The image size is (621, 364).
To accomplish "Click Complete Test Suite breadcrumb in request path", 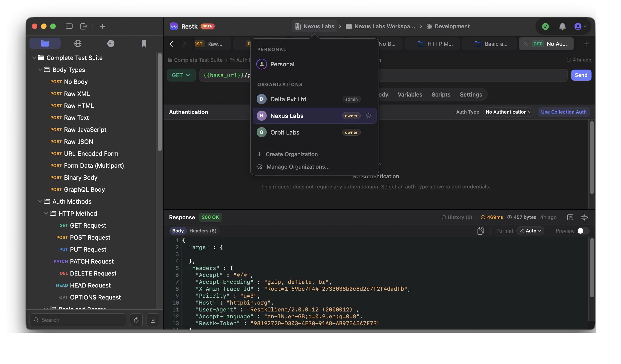I will coord(195,60).
